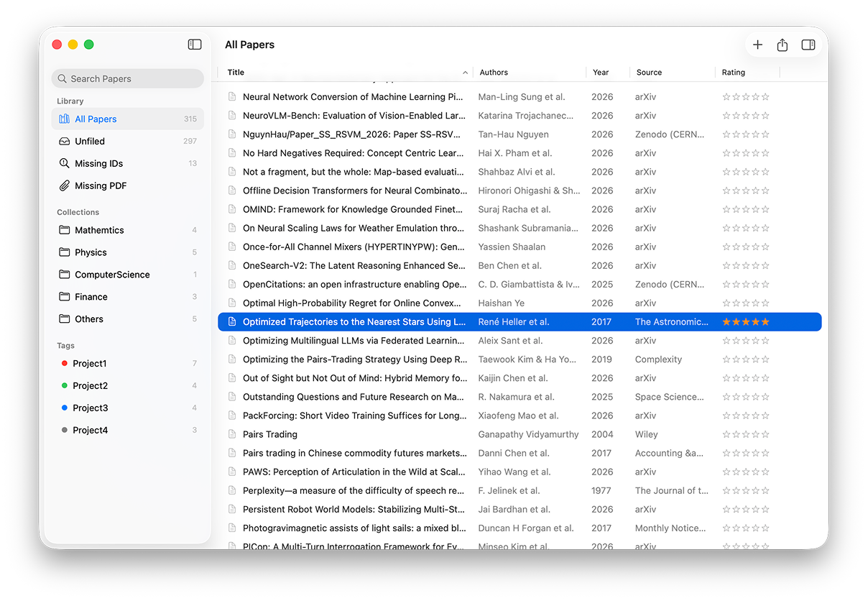
Task: Click document icon of PackForcing row
Action: tap(232, 416)
